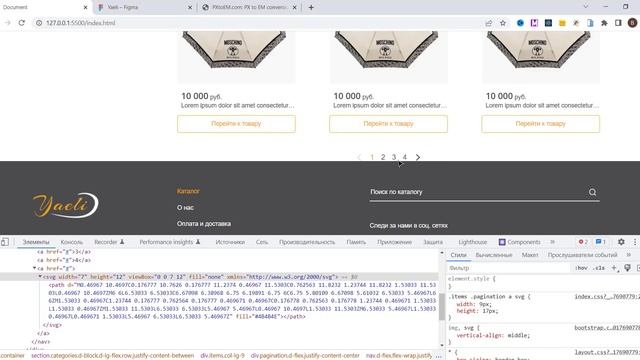640x360 pixels.
Task: Toggle the rendering emulation brush icon in Styles
Action: pos(627,268)
